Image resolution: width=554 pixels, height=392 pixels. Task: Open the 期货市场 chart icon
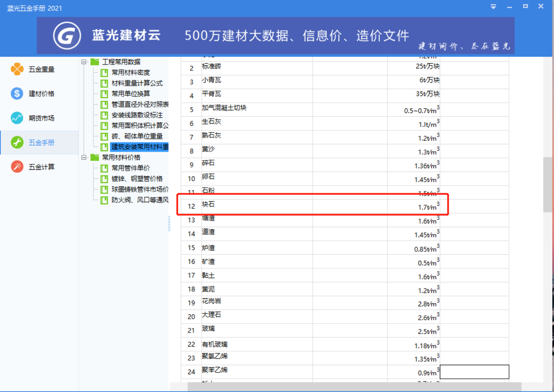click(17, 118)
